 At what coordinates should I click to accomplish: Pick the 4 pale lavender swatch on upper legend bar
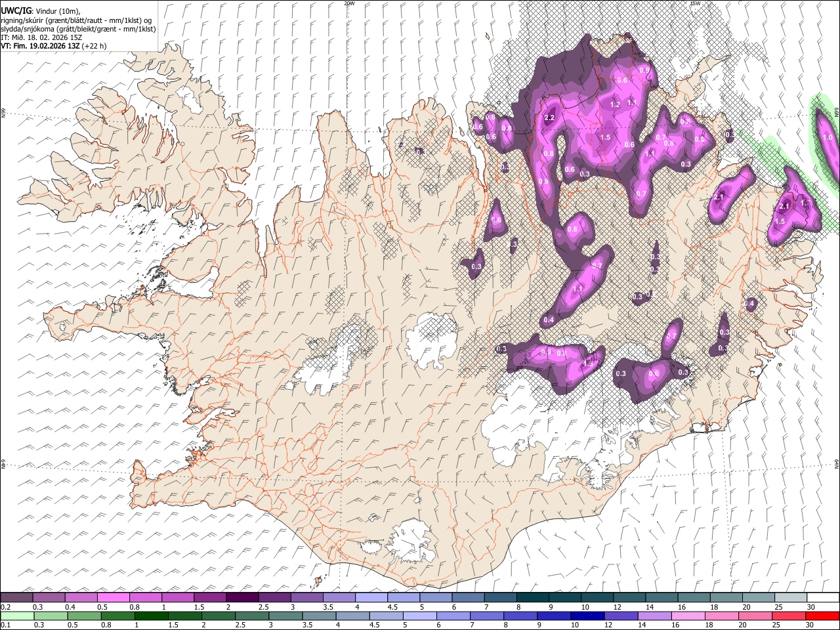370,597
